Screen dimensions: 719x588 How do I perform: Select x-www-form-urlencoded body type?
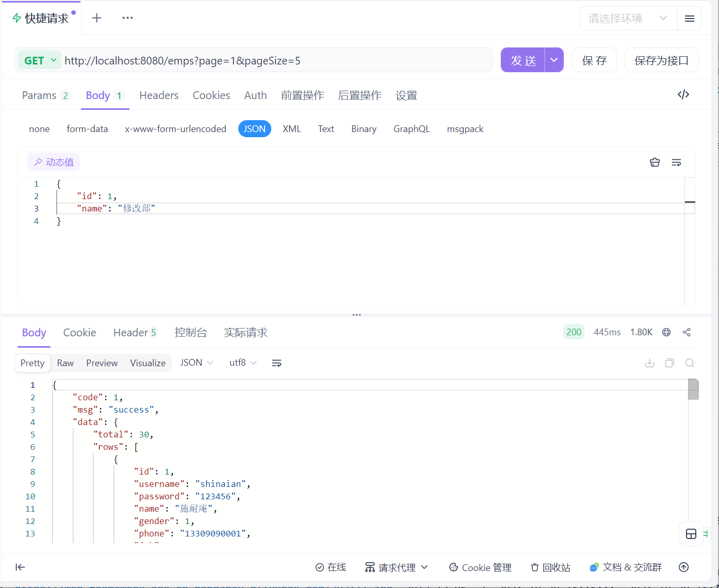[x=175, y=129]
